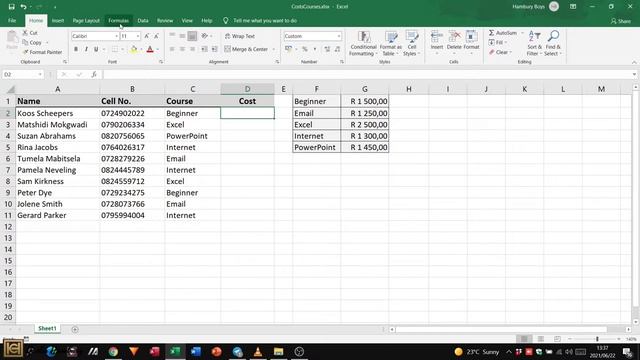Switch to the Review tab
Image resolution: width=640 pixels, height=360 pixels.
tap(165, 20)
